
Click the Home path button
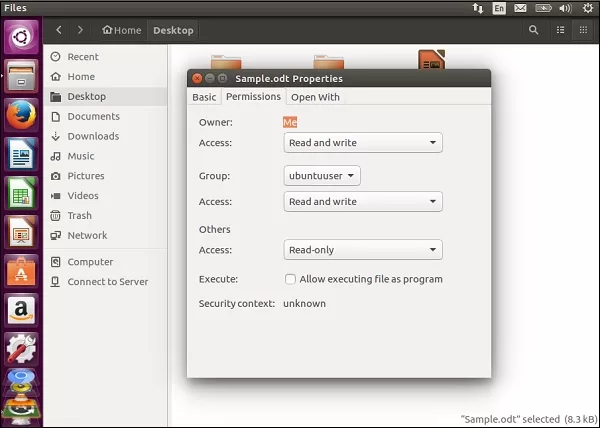(122, 30)
